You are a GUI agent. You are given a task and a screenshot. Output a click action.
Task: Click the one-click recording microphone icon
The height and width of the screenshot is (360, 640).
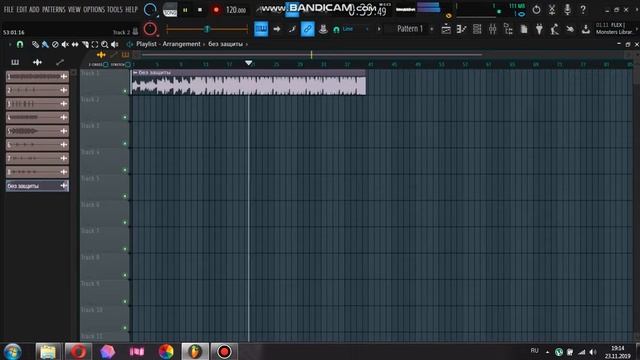tap(567, 10)
